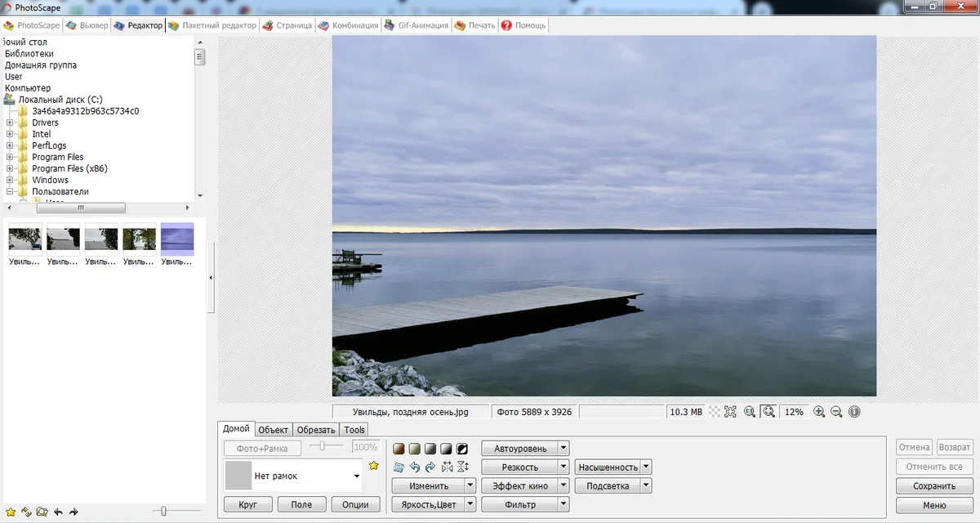The width and height of the screenshot is (980, 523).
Task: Rotate image 90 degrees counterclockwise
Action: pyautogui.click(x=414, y=467)
